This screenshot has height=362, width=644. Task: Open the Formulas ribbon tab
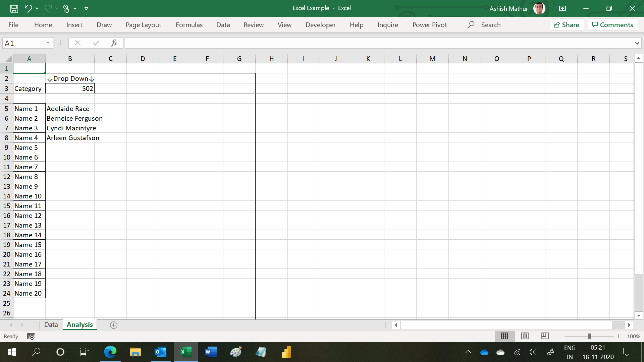(189, 25)
